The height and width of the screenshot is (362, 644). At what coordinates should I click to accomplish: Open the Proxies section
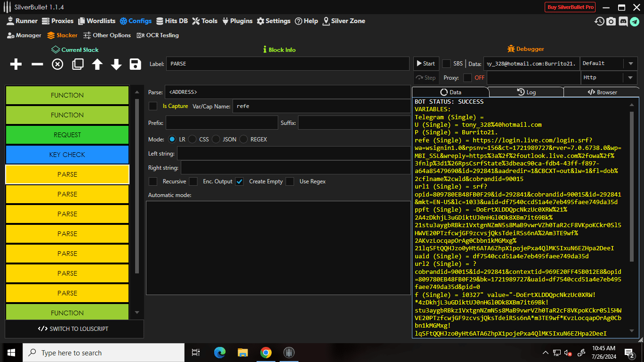pyautogui.click(x=58, y=21)
